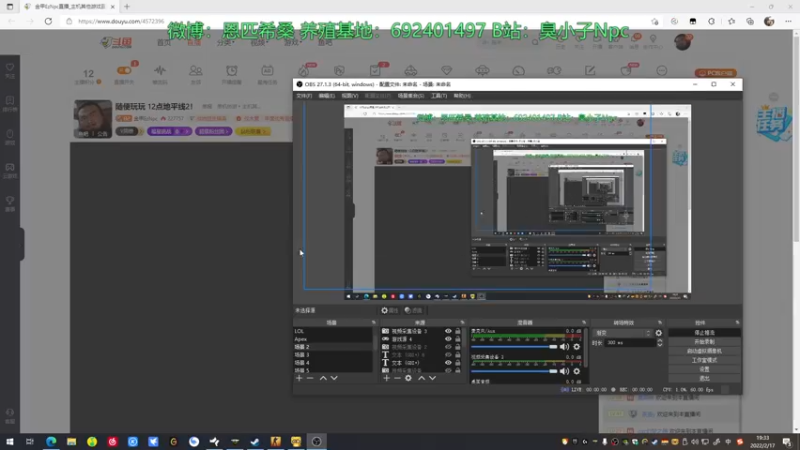Move scene up with arrow icon
This screenshot has width=800, height=450.
323,378
